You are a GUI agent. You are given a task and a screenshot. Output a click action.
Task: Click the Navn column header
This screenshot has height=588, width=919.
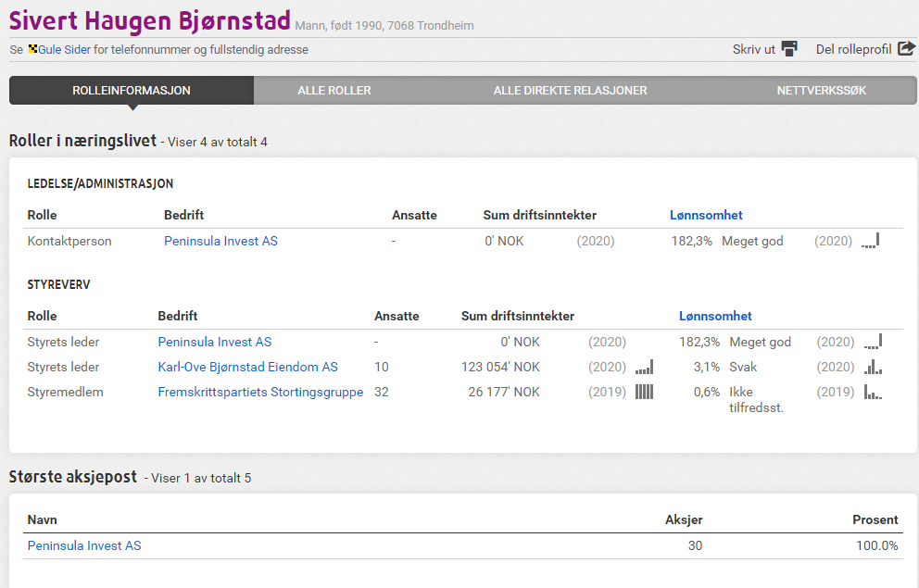[43, 519]
